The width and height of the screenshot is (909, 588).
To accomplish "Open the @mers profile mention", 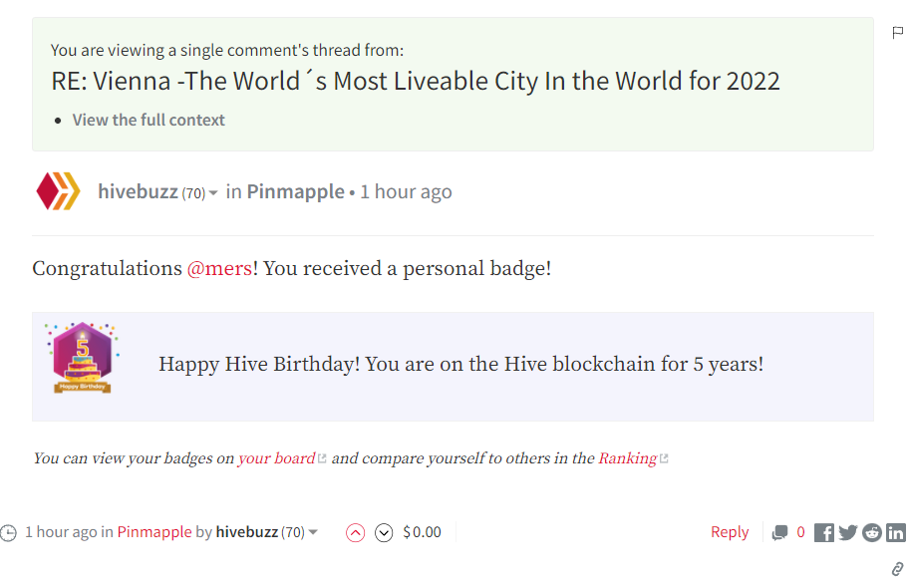I will pos(219,268).
